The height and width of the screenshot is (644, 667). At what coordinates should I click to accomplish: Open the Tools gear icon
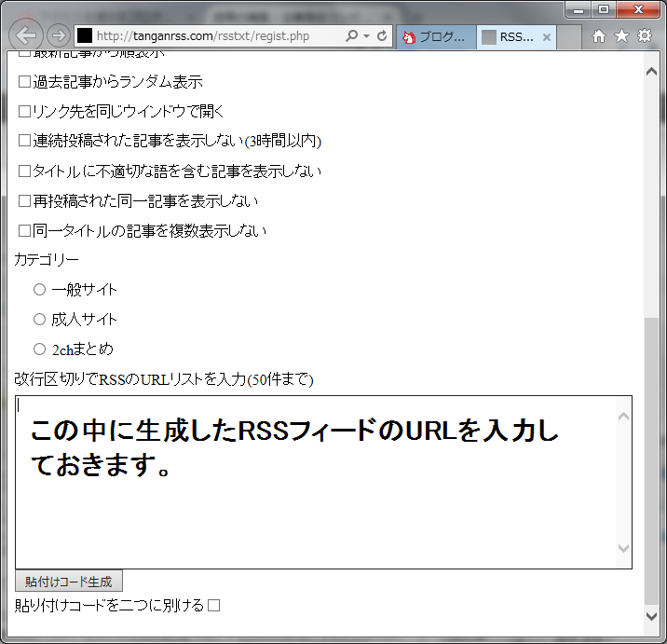coord(645,35)
